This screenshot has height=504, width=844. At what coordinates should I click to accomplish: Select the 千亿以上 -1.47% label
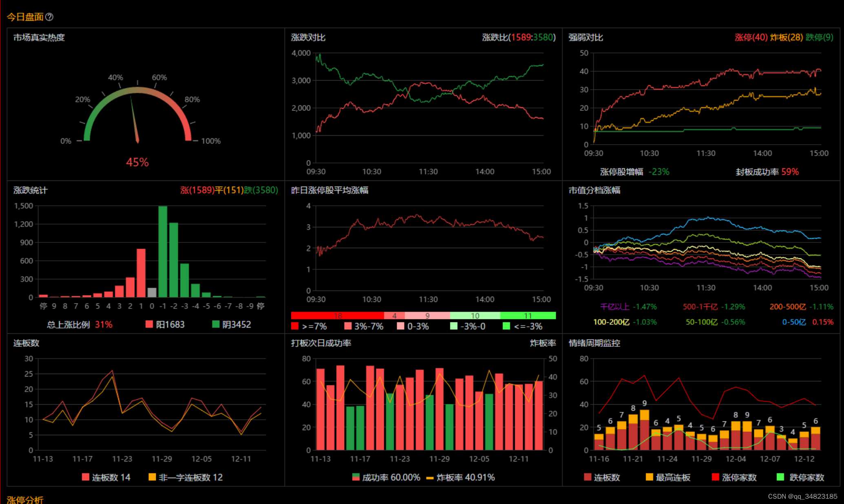pyautogui.click(x=628, y=307)
